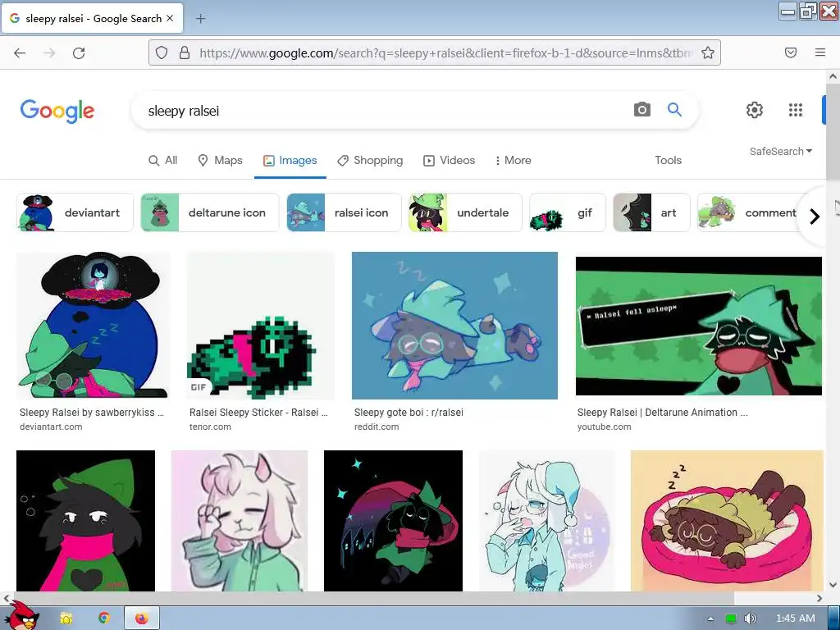This screenshot has width=840, height=630.
Task: Open the youtube.com source link
Action: [x=605, y=427]
